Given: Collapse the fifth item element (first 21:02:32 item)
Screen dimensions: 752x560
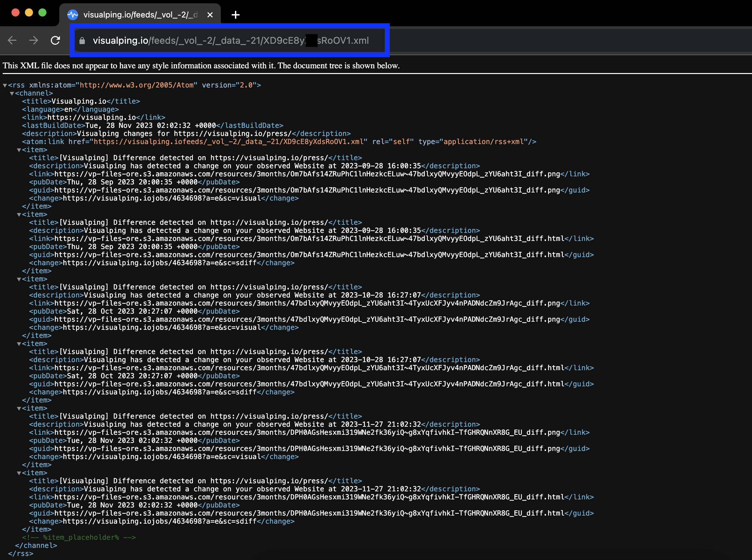Looking at the screenshot, I should [x=19, y=409].
